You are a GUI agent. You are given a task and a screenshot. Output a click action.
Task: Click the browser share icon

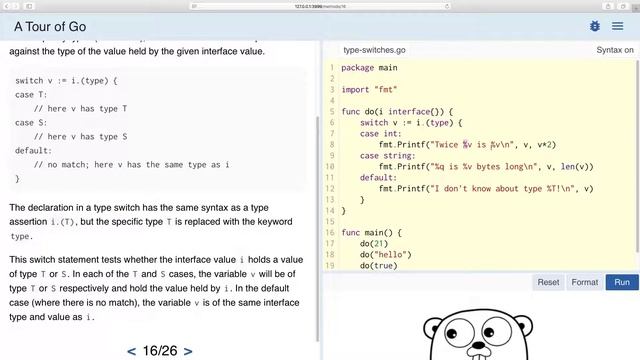pyautogui.click(x=608, y=6)
